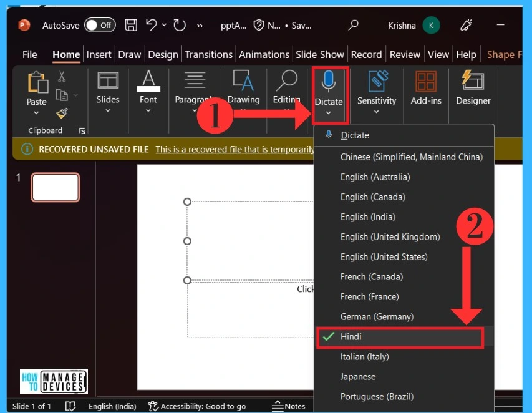Switch to the Design tab
This screenshot has width=532, height=413.
[x=163, y=55]
